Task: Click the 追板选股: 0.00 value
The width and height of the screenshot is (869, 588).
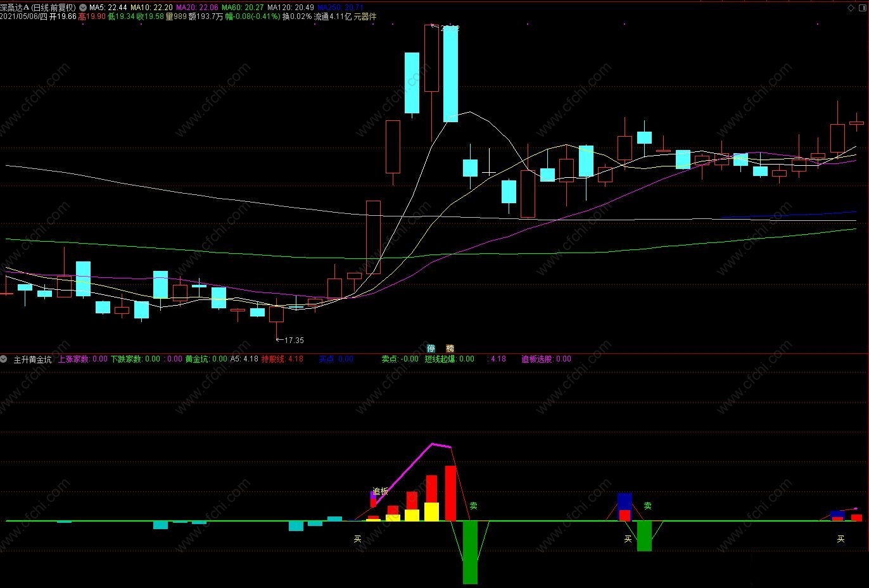Action: [x=546, y=359]
